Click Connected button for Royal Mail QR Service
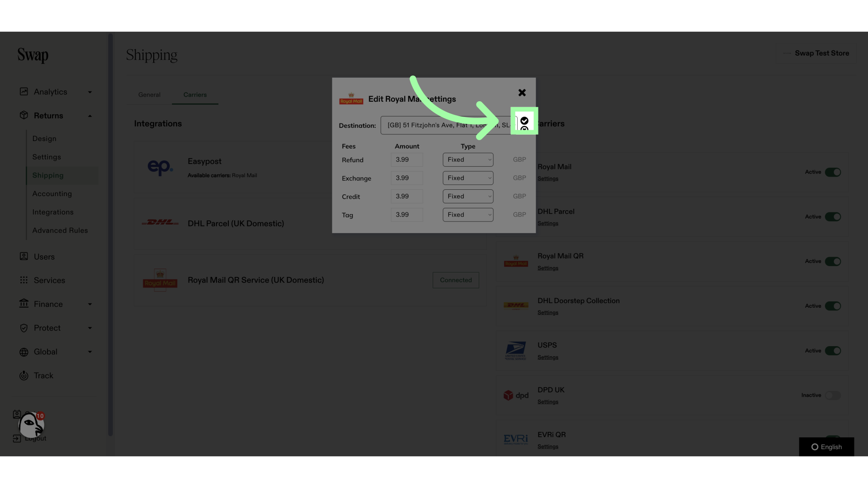The image size is (868, 488). pyautogui.click(x=455, y=280)
